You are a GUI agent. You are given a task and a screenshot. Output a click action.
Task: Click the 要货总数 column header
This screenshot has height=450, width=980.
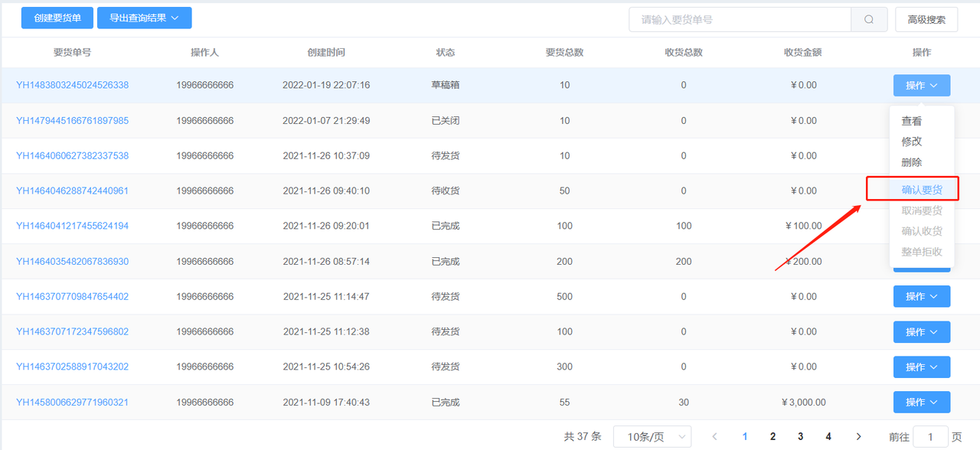tap(564, 53)
